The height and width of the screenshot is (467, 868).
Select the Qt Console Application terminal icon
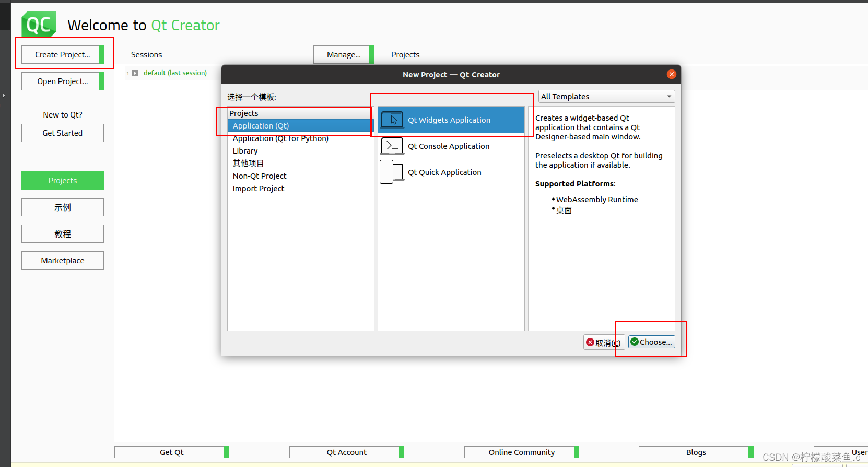coord(392,146)
